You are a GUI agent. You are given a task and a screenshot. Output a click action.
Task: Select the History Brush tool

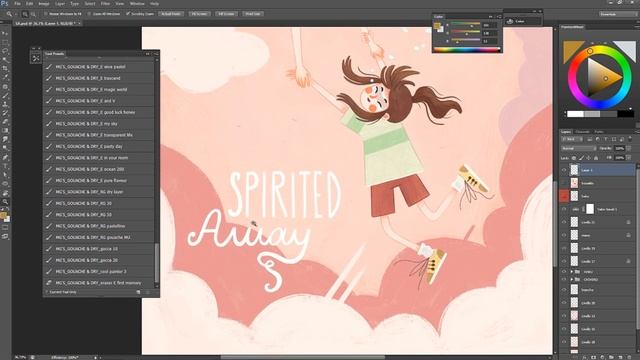5,113
